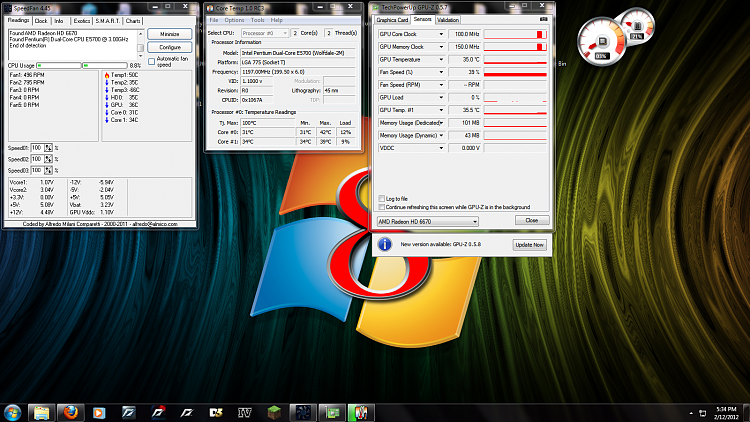Open GPU-Z Graphics Card tab
The height and width of the screenshot is (422, 750).
point(392,20)
